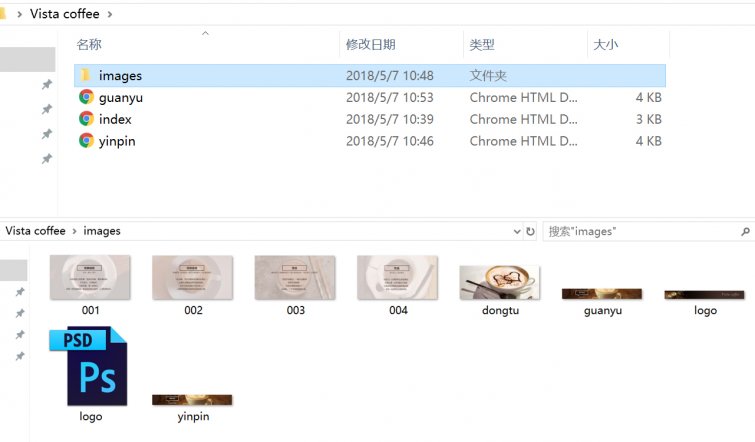755x442 pixels.
Task: Select the guanyu Chrome HTML file icon
Action: [86, 97]
